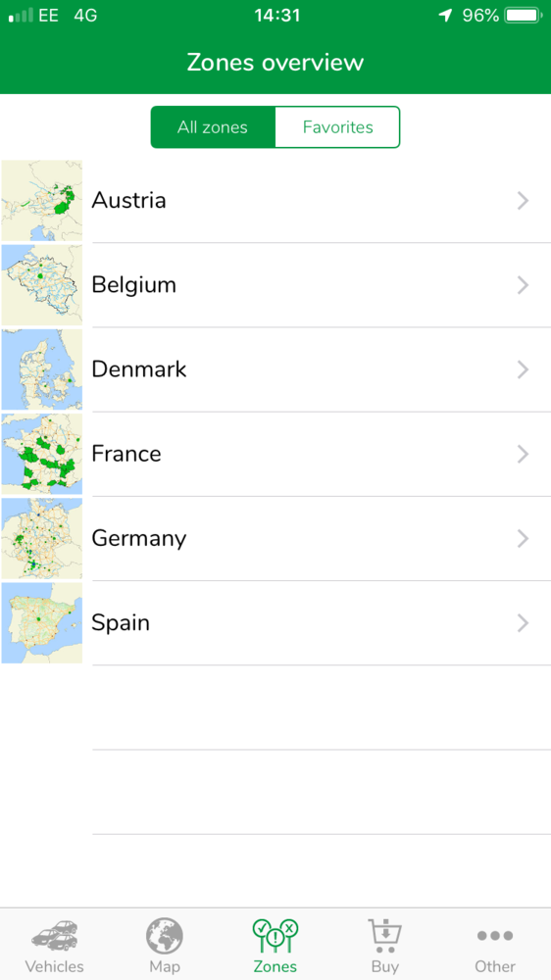This screenshot has height=980, width=551.
Task: Select the Zones signs icon
Action: click(275, 936)
